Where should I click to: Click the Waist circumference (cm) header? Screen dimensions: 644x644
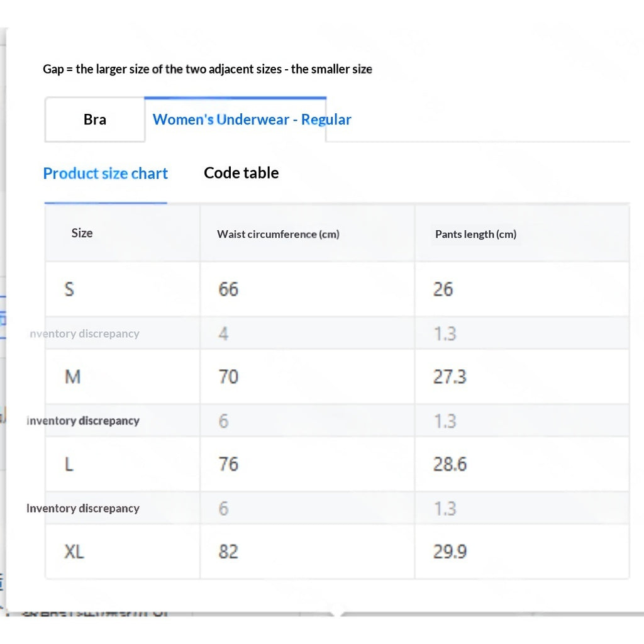coord(278,234)
